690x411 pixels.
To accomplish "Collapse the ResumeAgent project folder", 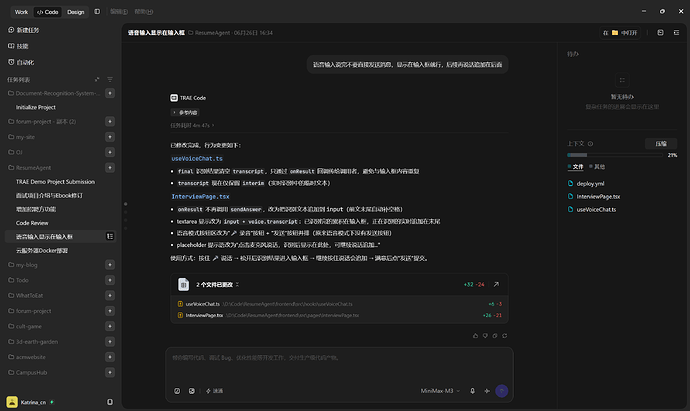I will pyautogui.click(x=29, y=168).
